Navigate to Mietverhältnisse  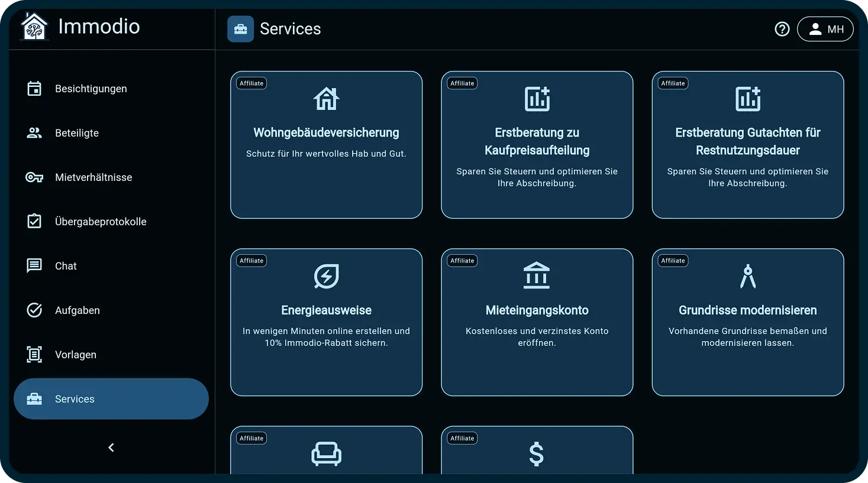click(x=111, y=177)
